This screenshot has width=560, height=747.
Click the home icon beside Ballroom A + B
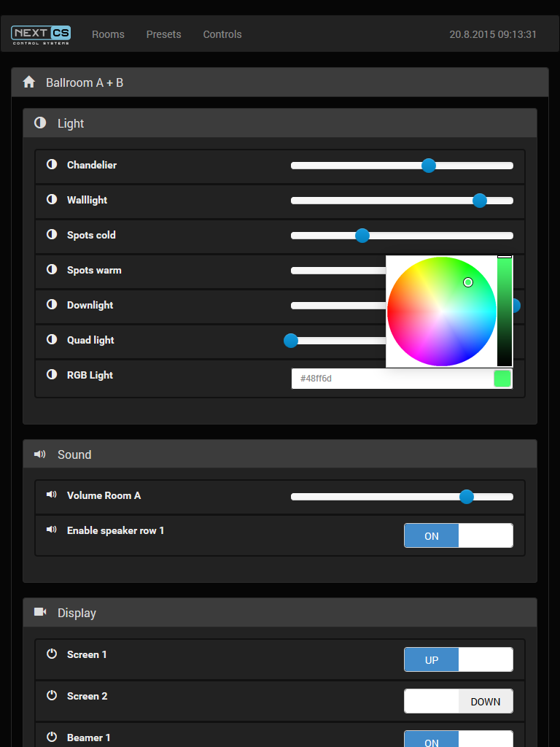tap(29, 82)
